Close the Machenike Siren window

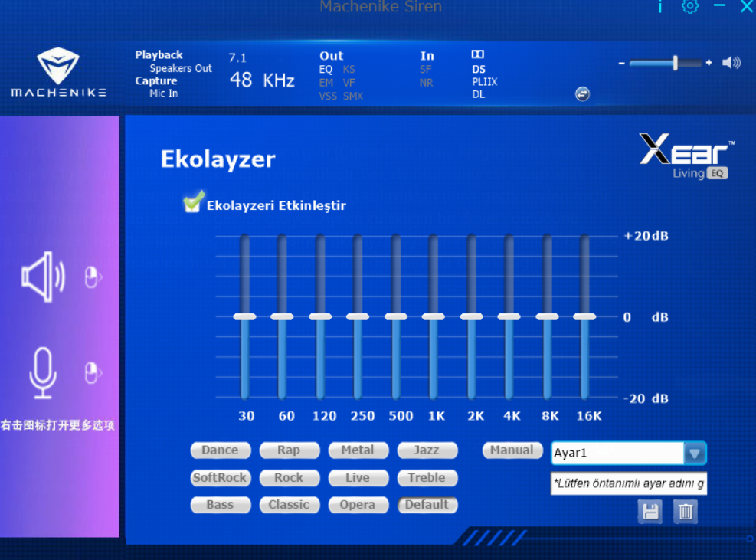point(747,6)
